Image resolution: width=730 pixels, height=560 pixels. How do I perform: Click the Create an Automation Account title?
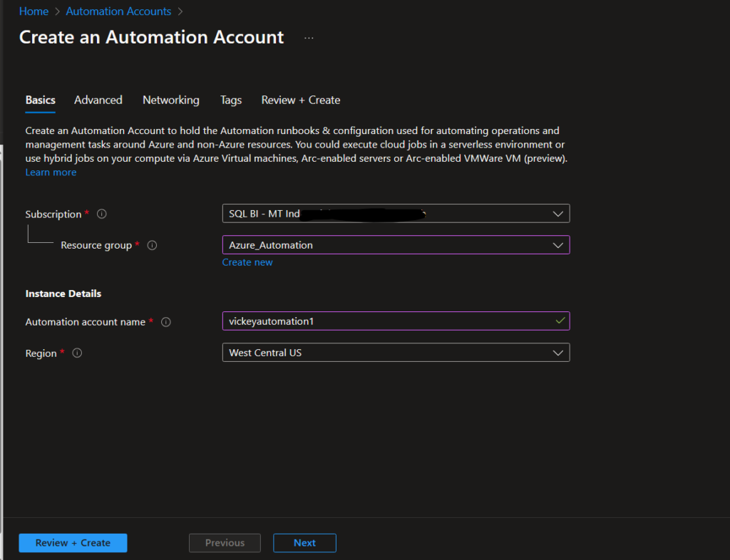[151, 37]
